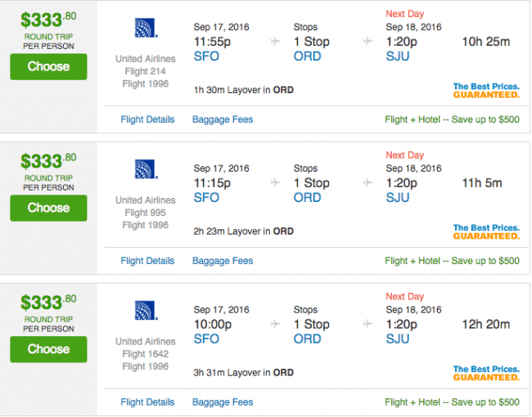Choose the 11:55p SFO departure flight
Viewport: 532px width, 417px height.
pos(48,67)
